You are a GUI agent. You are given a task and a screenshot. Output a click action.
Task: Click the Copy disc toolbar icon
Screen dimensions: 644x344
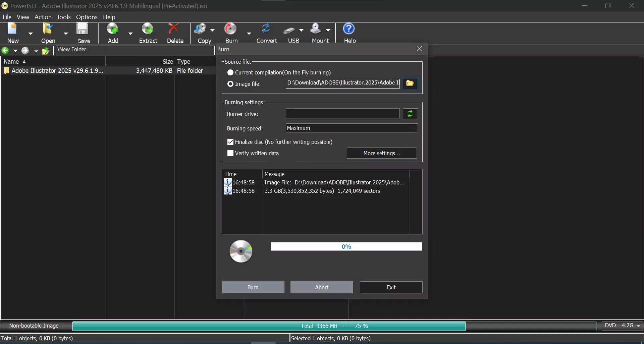tap(200, 29)
